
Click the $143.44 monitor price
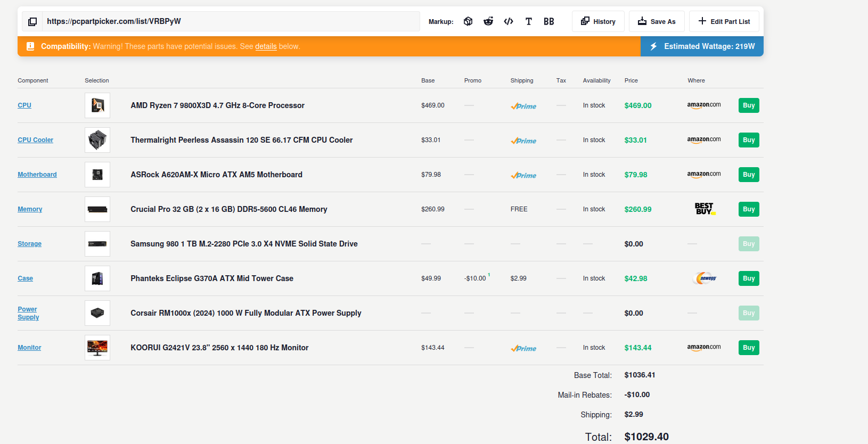coord(638,348)
